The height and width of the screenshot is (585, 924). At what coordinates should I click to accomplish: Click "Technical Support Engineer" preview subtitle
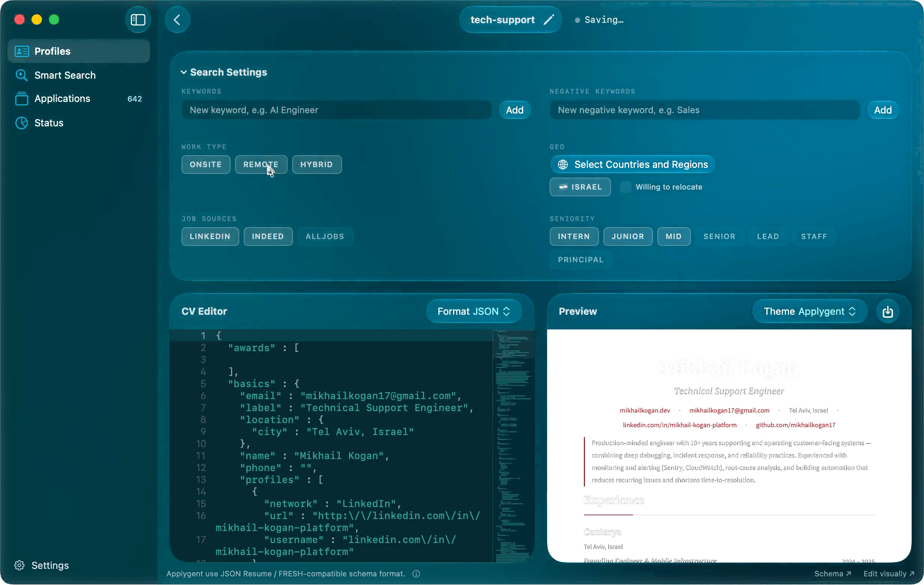click(729, 391)
